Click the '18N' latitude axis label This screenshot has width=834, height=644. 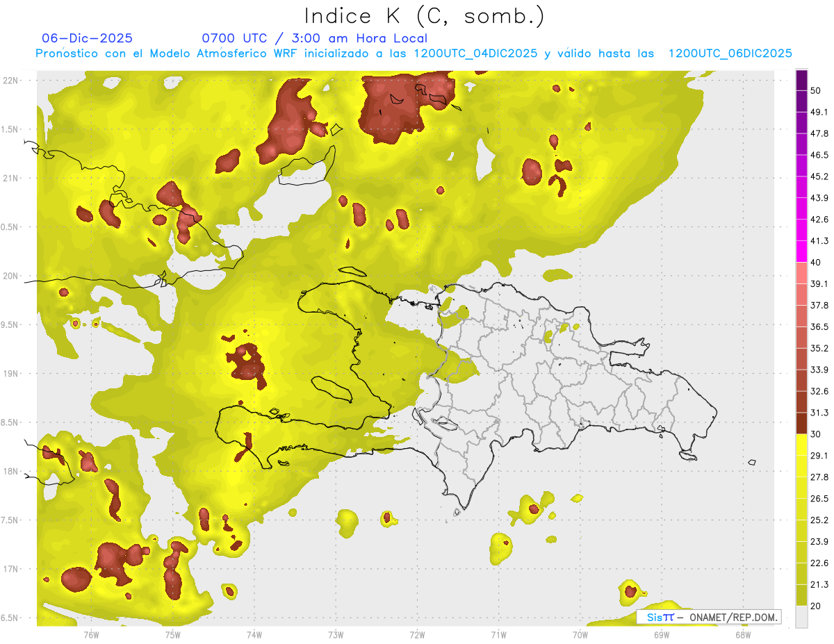10,472
